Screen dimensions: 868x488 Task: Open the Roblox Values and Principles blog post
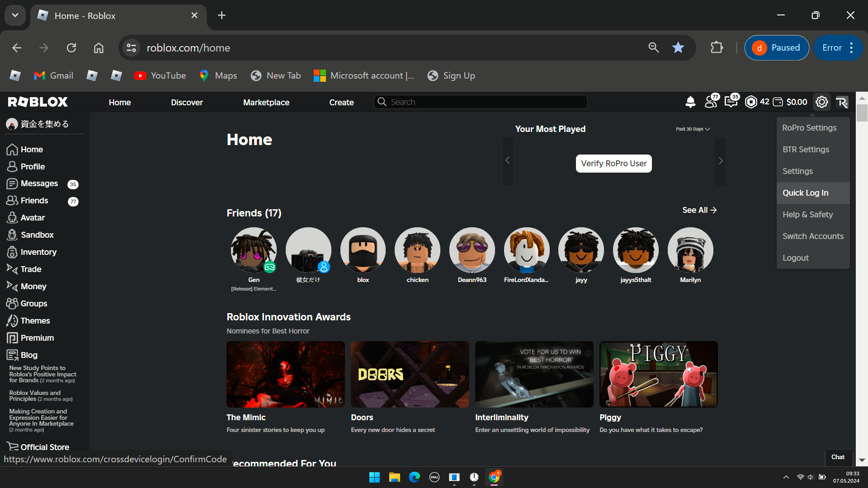tap(41, 396)
